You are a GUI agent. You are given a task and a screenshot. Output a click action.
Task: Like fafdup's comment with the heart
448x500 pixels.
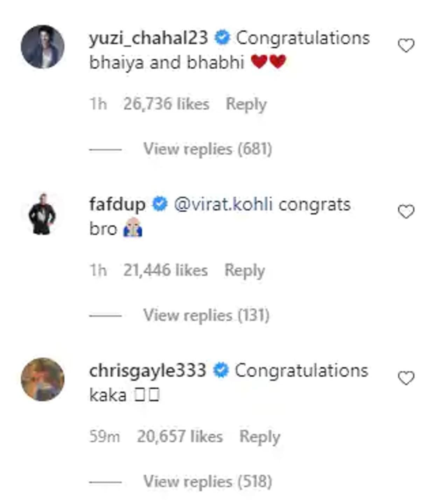[406, 212]
